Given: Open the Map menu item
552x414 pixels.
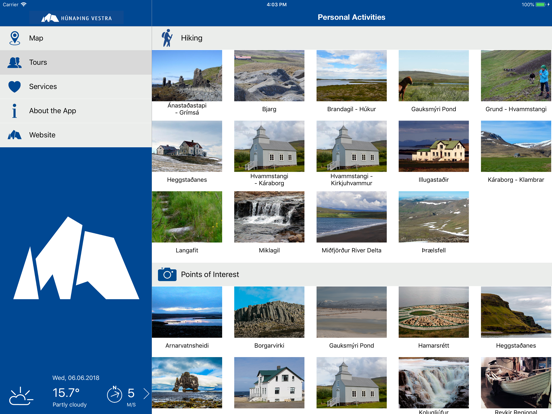Looking at the screenshot, I should pos(76,38).
